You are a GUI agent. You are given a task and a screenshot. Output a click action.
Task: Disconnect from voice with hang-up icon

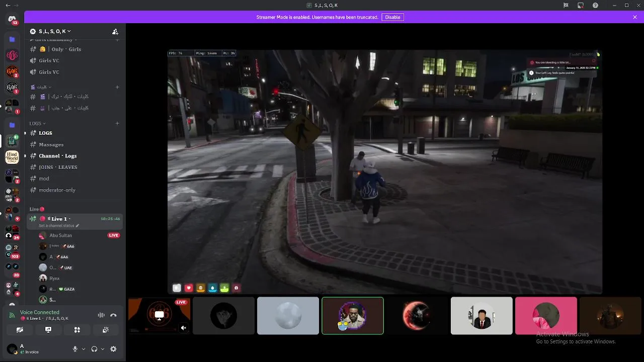(113, 315)
